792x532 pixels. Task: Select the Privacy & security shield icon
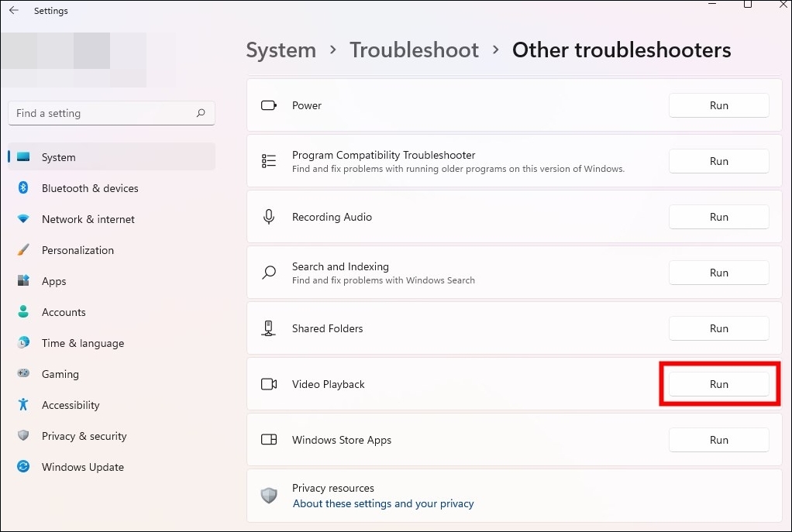click(23, 436)
